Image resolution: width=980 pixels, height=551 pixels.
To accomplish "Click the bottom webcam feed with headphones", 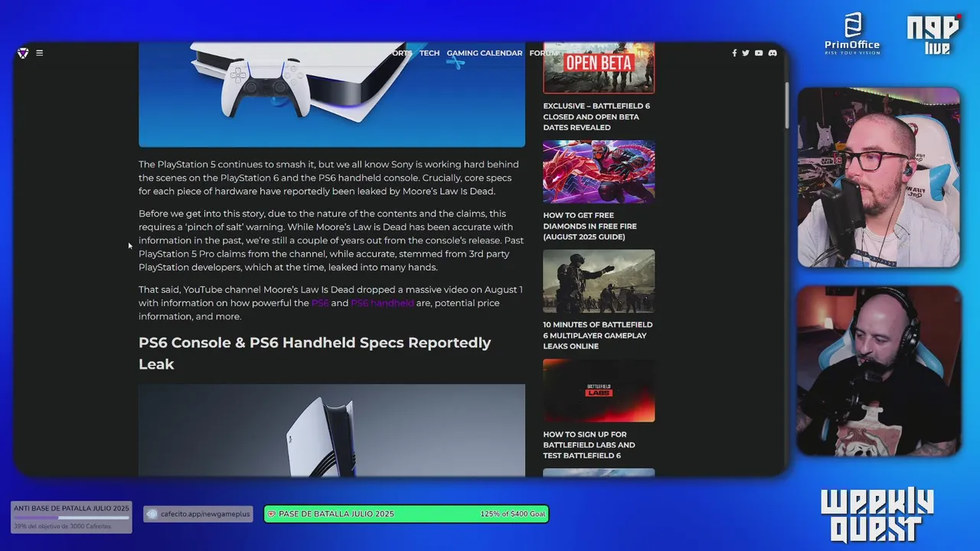I will point(878,371).
